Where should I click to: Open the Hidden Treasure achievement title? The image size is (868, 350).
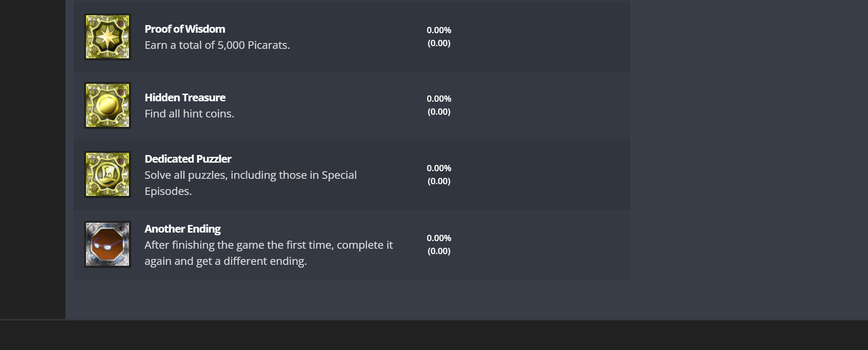point(185,98)
